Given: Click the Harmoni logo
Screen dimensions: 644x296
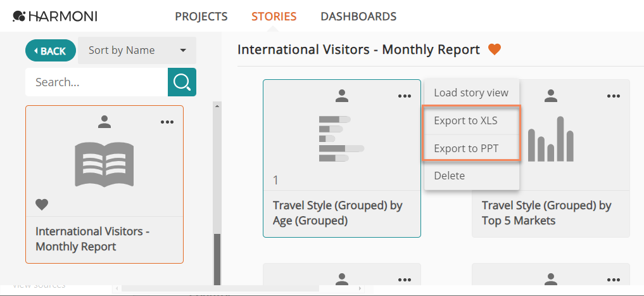Looking at the screenshot, I should coord(55,16).
